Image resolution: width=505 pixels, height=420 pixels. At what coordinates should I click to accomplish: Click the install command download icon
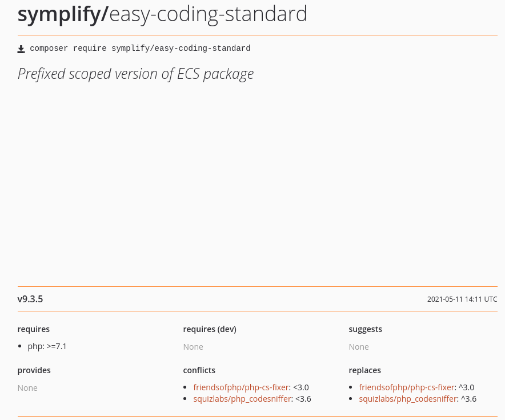point(21,49)
